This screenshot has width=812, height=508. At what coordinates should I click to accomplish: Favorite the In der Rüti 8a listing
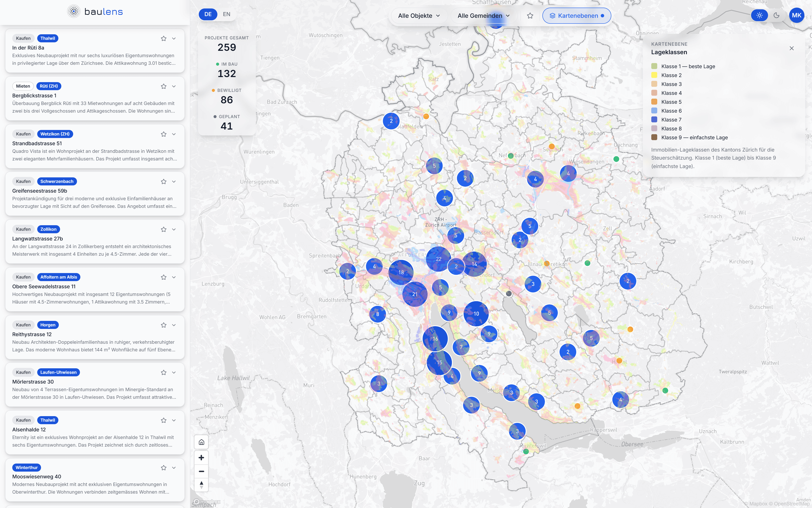click(163, 38)
